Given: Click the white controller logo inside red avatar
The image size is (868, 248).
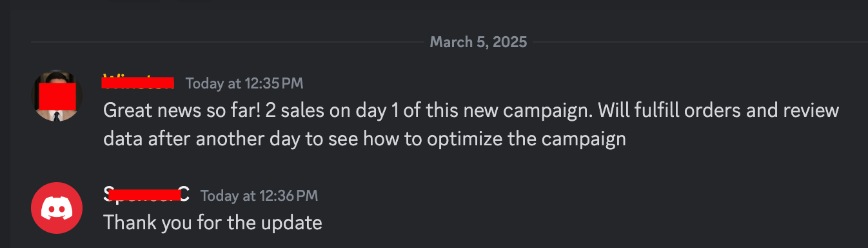Looking at the screenshot, I should click(57, 209).
